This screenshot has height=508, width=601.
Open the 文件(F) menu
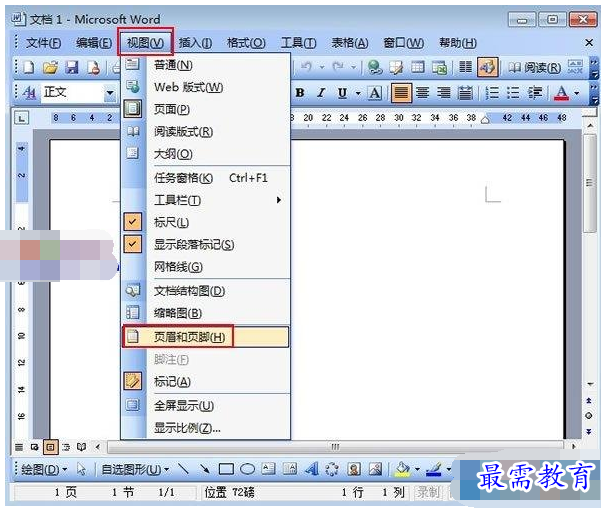[43, 43]
